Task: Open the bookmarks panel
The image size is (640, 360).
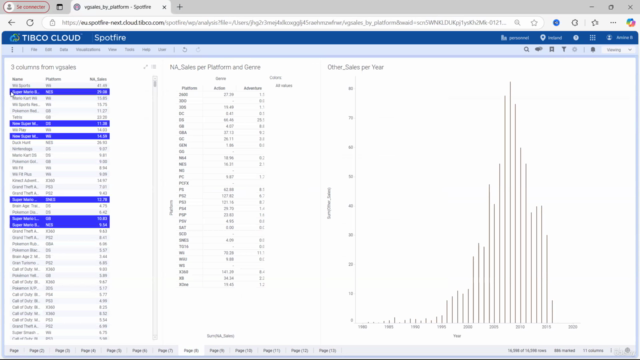Action: [551, 50]
